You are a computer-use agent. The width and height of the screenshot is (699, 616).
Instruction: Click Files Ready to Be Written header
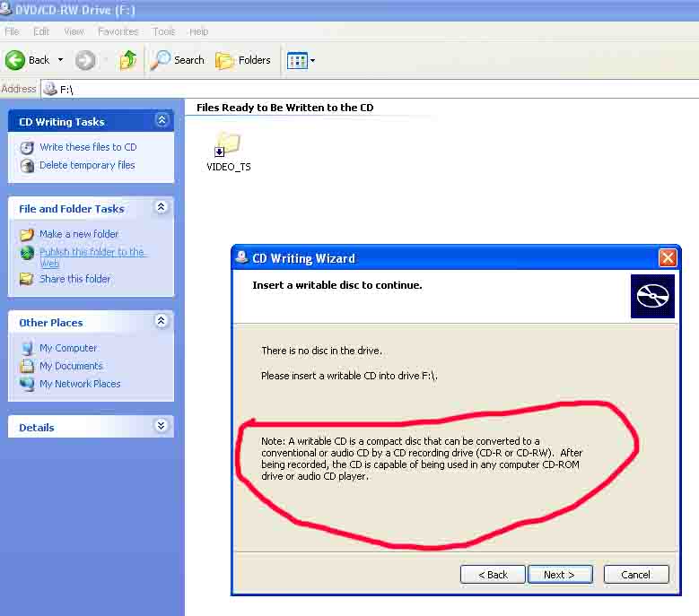[x=284, y=108]
